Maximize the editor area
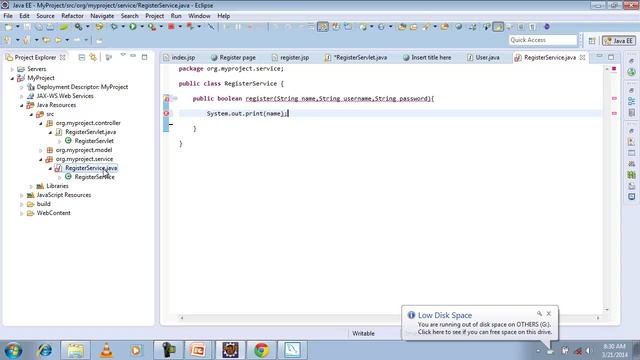640x360 pixels. click(611, 57)
